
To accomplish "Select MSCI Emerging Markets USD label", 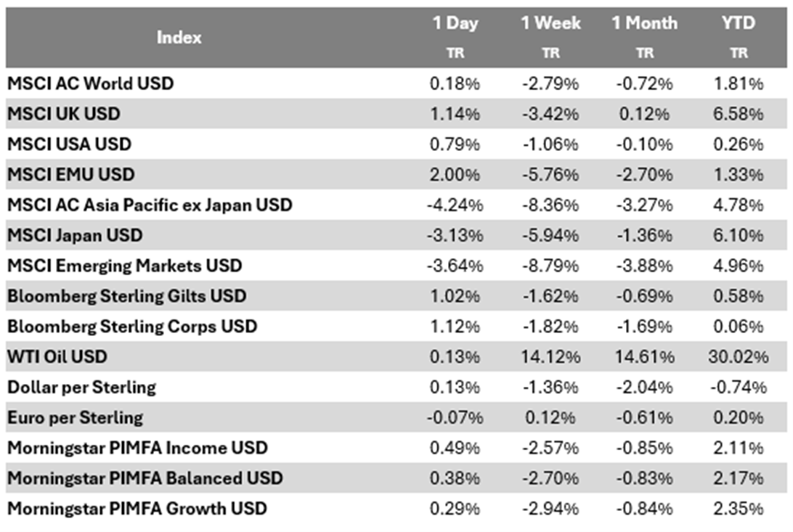I will click(125, 266).
